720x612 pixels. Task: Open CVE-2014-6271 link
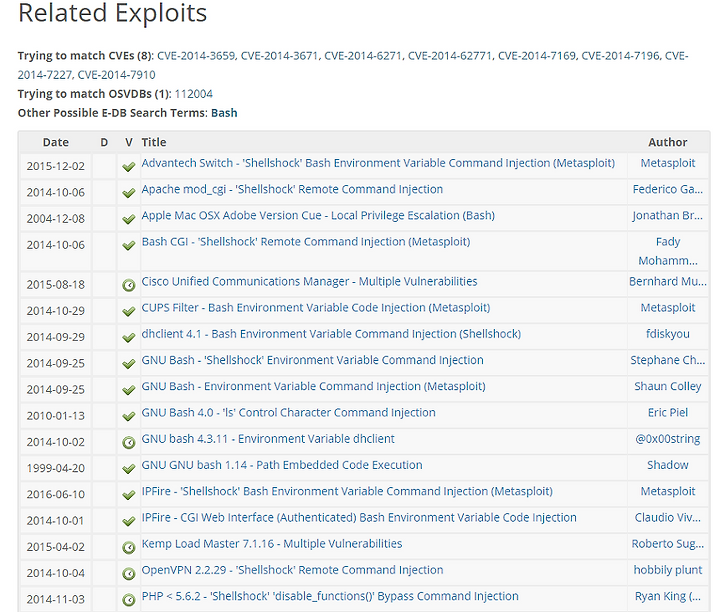click(364, 56)
